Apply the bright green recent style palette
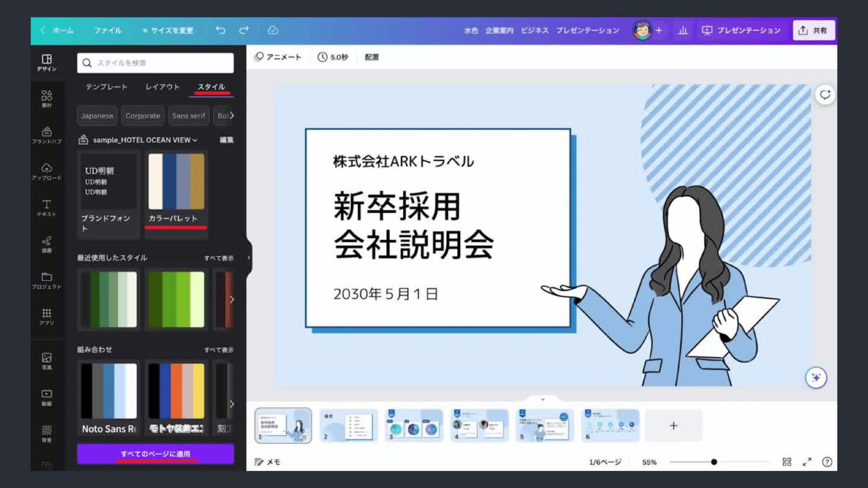The height and width of the screenshot is (488, 868). (176, 299)
